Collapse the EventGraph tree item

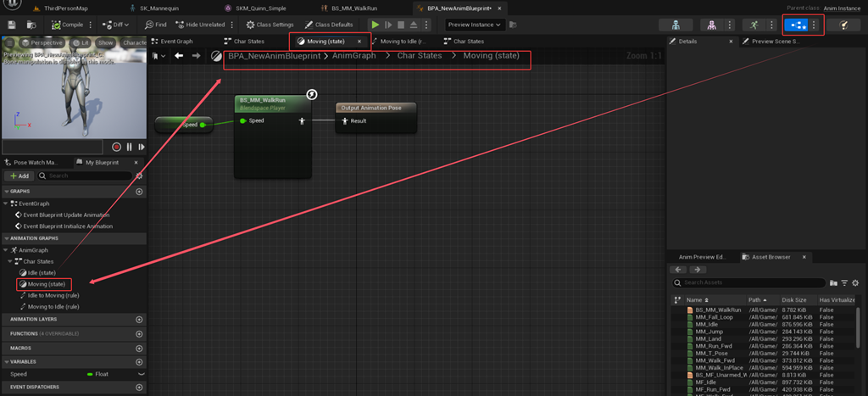pos(6,204)
